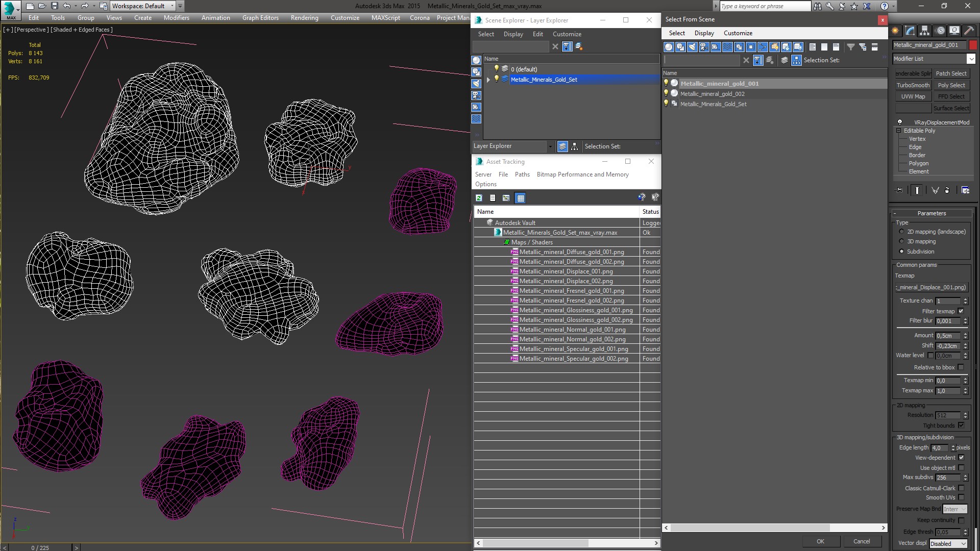Click the red object color swatch

973,45
